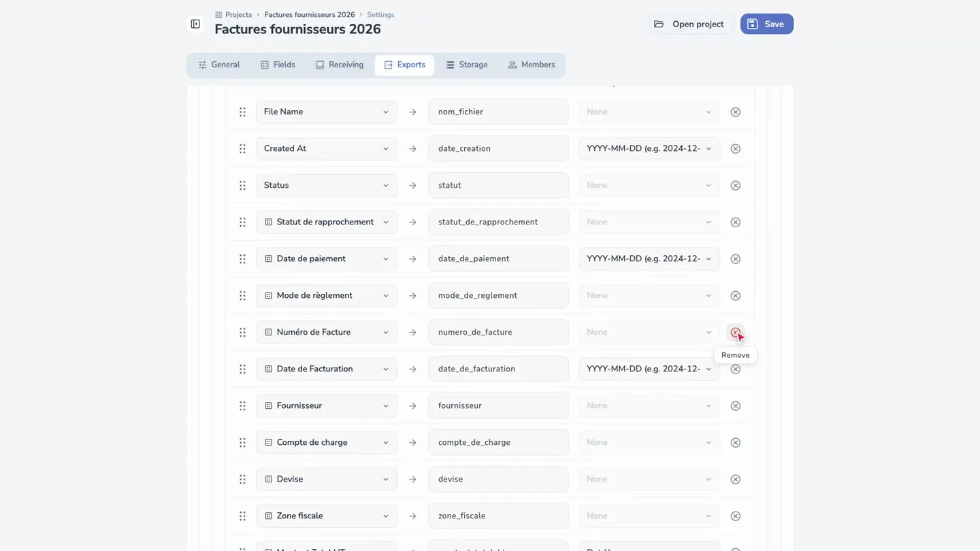980x551 pixels.
Task: Remove the Compte de charge row
Action: point(735,442)
